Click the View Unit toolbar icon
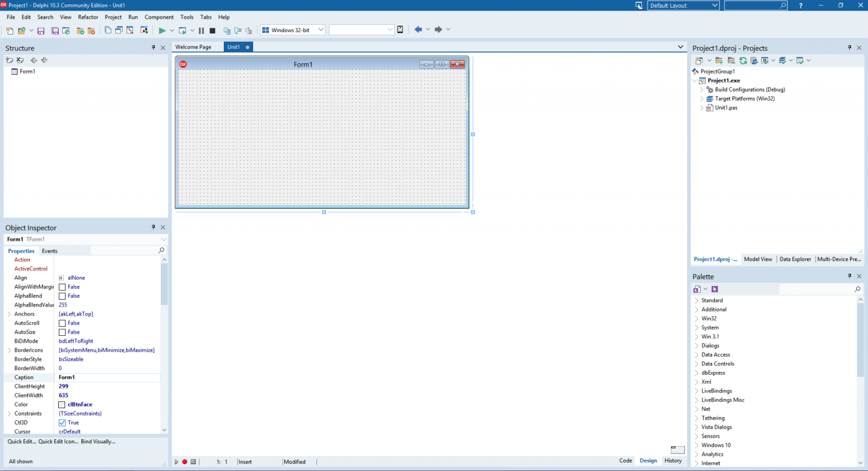Screen dimensions: 868x471 108,30
